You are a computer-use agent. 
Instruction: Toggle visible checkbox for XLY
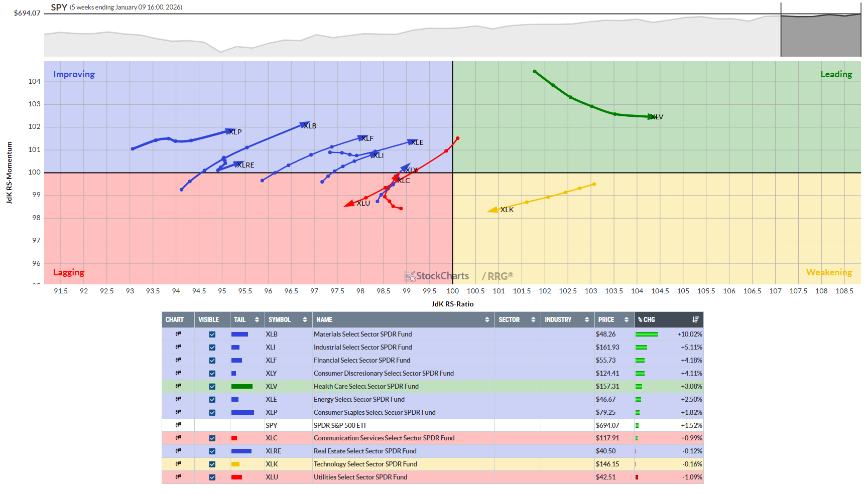[x=212, y=374]
